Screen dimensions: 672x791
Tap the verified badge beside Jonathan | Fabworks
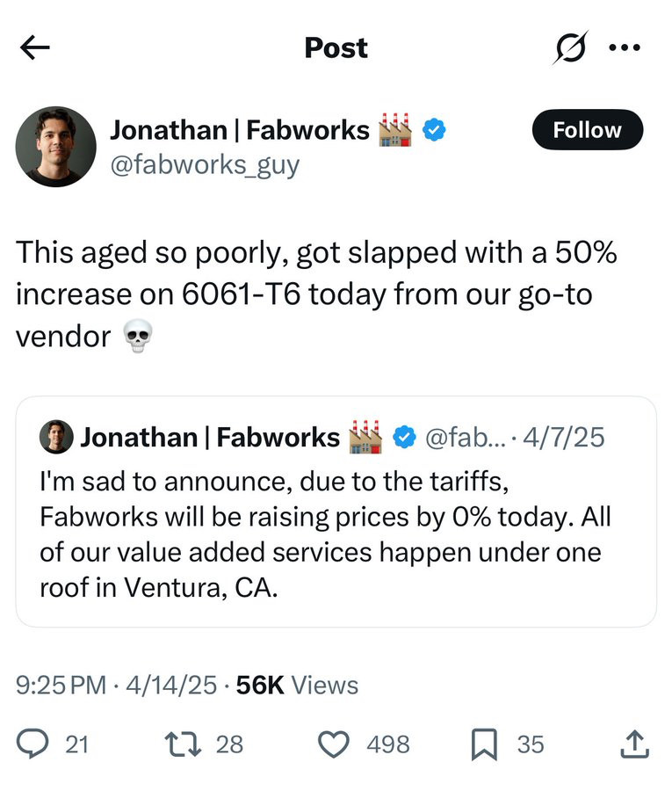click(434, 130)
